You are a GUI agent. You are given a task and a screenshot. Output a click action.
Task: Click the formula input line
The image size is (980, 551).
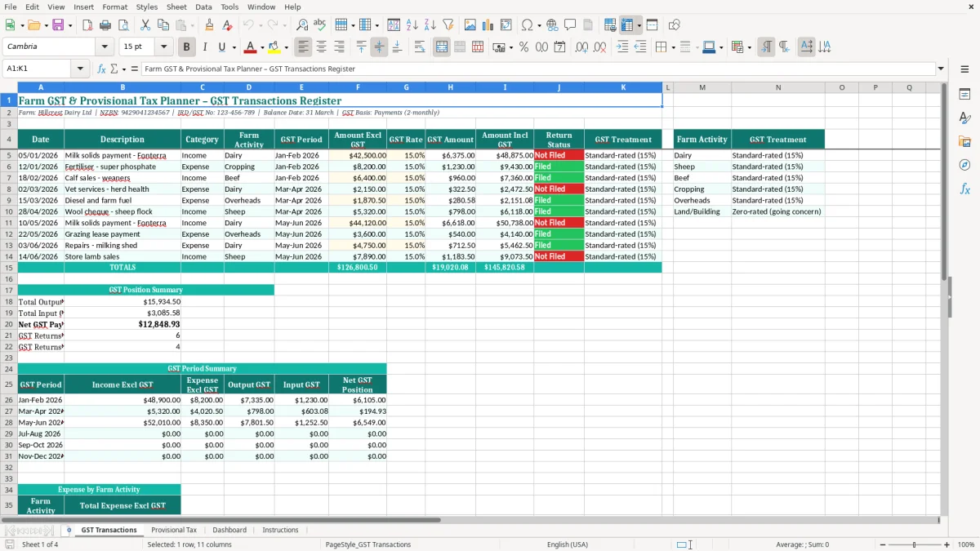point(538,69)
